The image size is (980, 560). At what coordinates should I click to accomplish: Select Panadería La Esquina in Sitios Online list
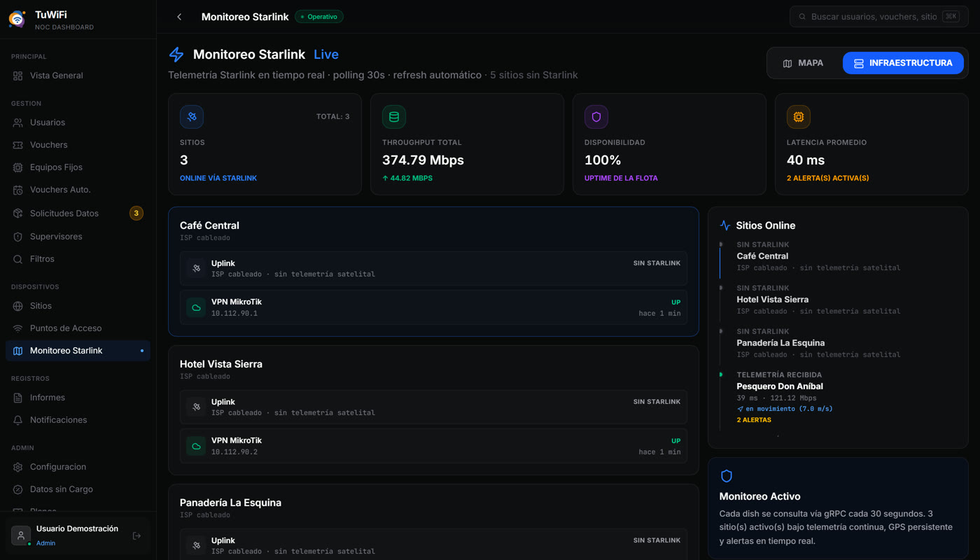[780, 343]
